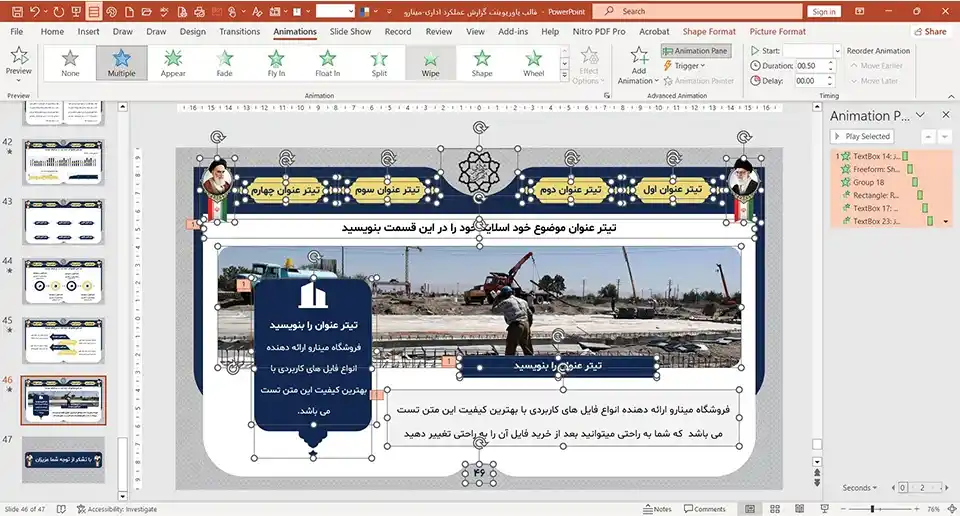960x516 pixels.
Task: Select None to remove animation
Action: (70, 63)
